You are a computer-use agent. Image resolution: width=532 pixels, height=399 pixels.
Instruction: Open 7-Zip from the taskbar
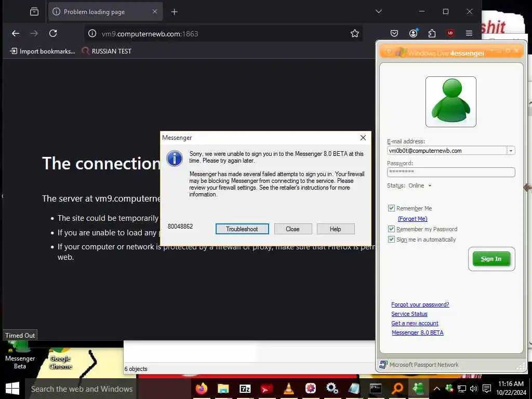click(245, 389)
